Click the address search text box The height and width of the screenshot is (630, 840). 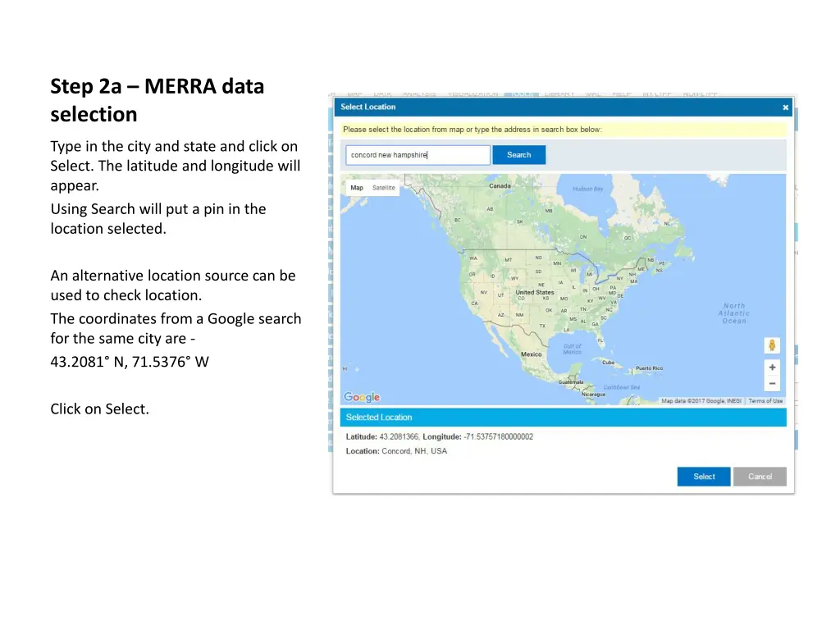point(418,155)
